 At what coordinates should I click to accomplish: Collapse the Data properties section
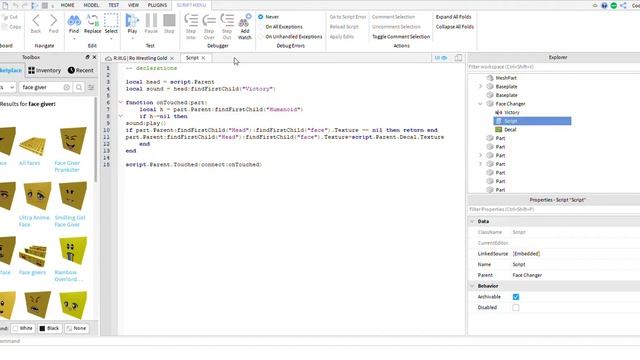tap(472, 221)
